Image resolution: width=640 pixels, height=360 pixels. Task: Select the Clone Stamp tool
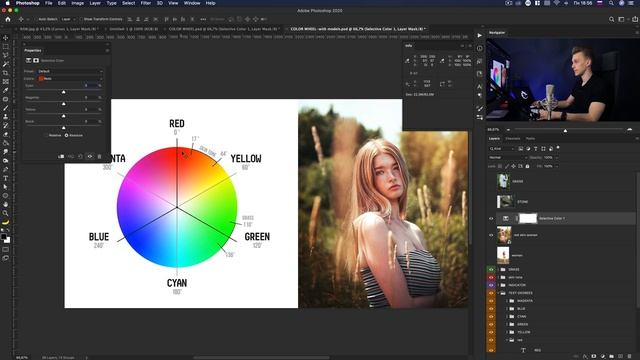[x=6, y=117]
